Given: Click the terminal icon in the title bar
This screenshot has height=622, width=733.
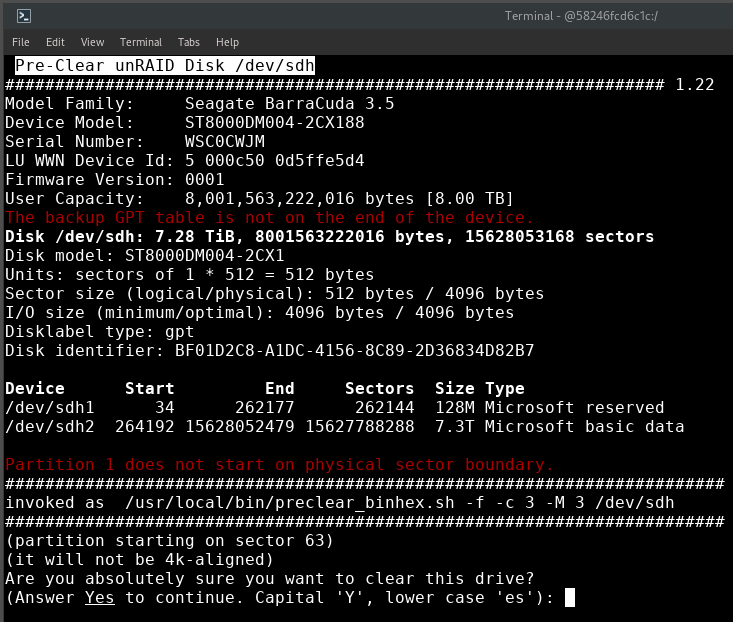Looking at the screenshot, I should [x=24, y=16].
